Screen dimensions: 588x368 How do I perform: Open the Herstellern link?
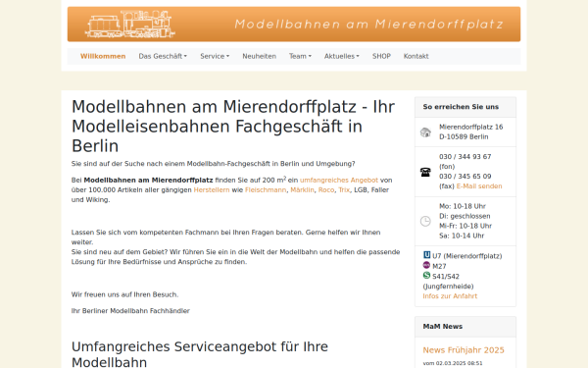[212, 190]
